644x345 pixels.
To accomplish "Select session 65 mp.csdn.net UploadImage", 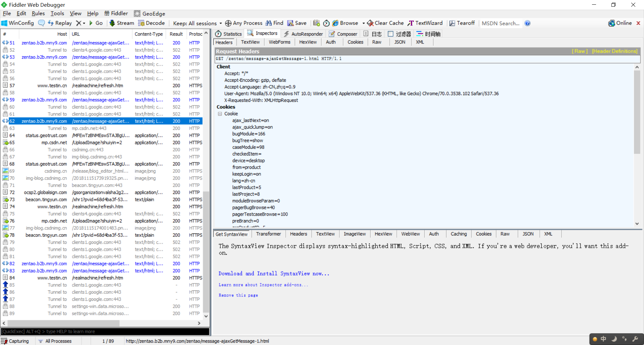I will [102, 143].
